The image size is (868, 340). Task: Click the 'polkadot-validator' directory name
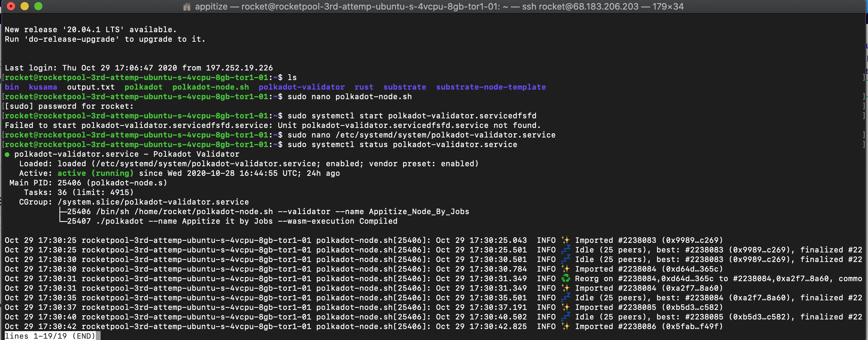tap(302, 87)
